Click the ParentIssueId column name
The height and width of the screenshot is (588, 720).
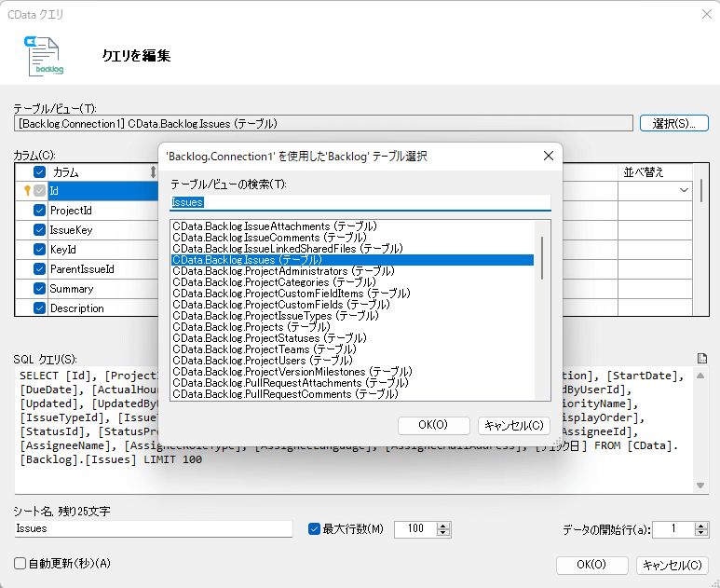pos(82,269)
